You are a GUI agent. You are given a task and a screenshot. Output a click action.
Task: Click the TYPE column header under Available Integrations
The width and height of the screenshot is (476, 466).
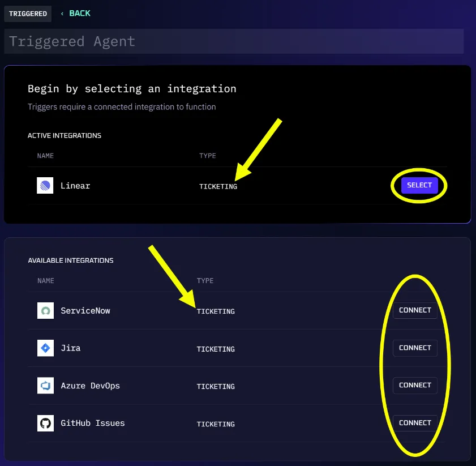pos(205,280)
